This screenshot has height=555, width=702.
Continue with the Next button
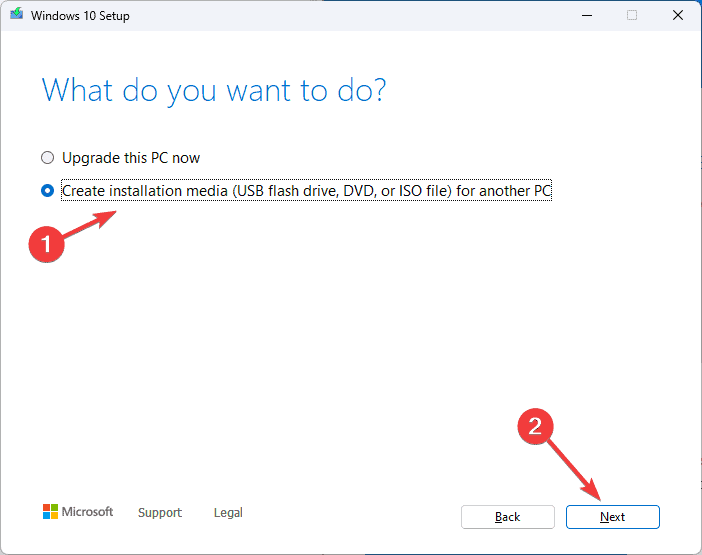pos(612,517)
